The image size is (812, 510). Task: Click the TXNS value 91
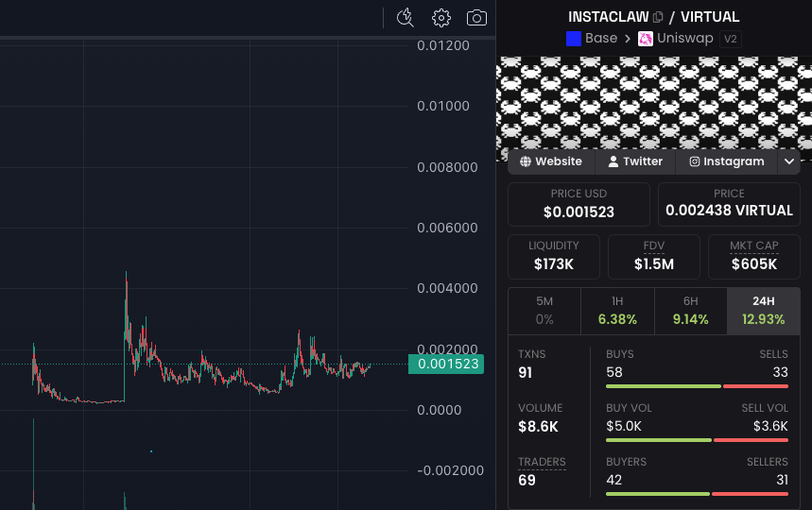526,372
